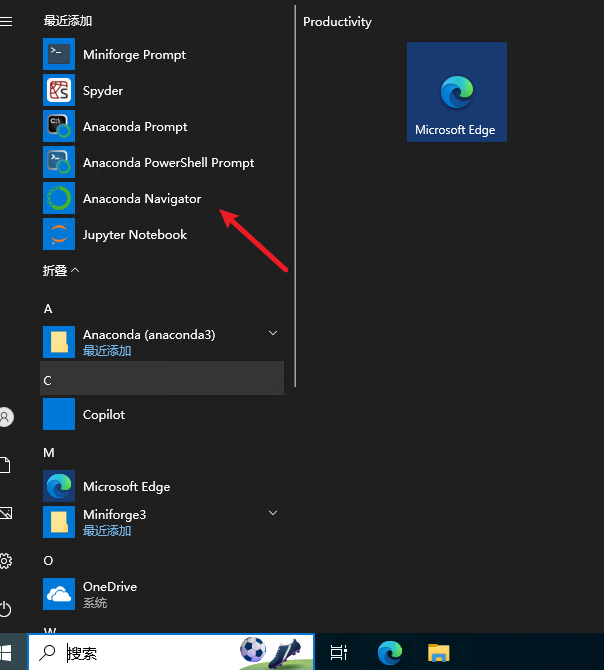Open the Miniforge Prompt icon
This screenshot has width=604, height=670.
click(x=59, y=54)
